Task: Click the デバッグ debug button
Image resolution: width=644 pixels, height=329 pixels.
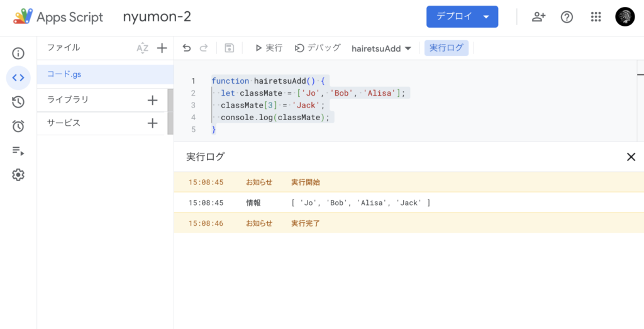Action: click(318, 48)
